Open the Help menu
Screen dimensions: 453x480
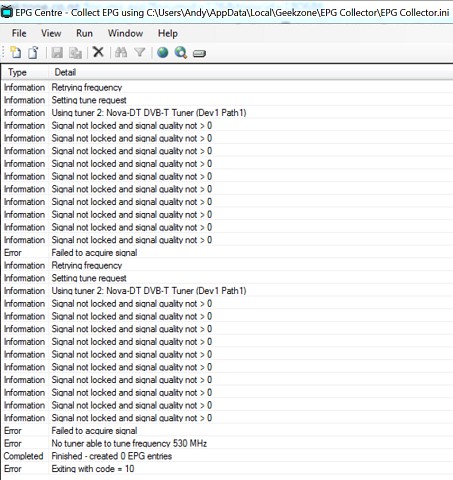click(168, 33)
